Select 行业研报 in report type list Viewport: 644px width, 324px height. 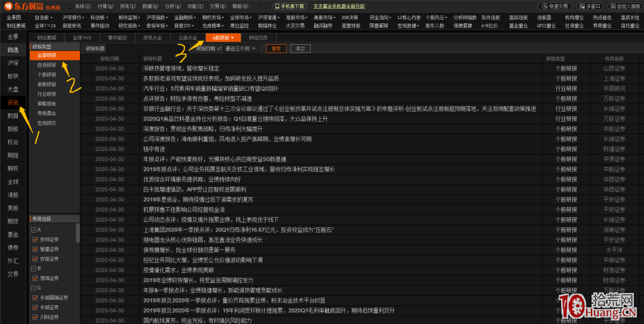tap(47, 94)
